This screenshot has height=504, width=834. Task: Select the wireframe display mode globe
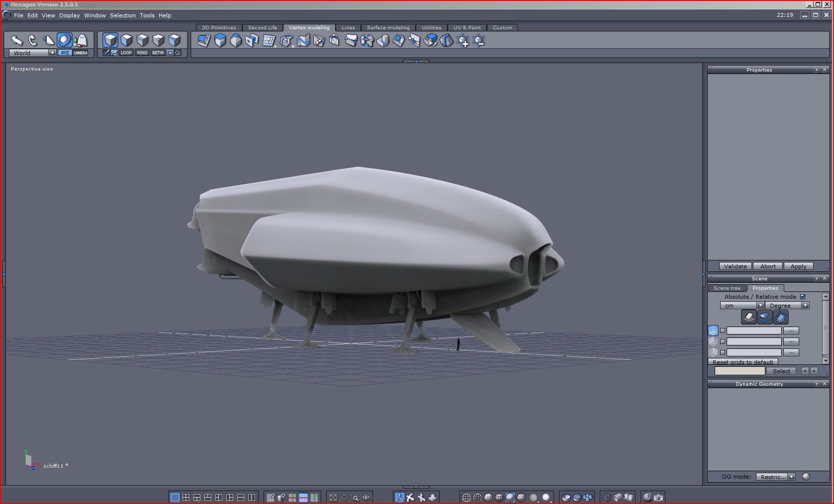coord(466,497)
